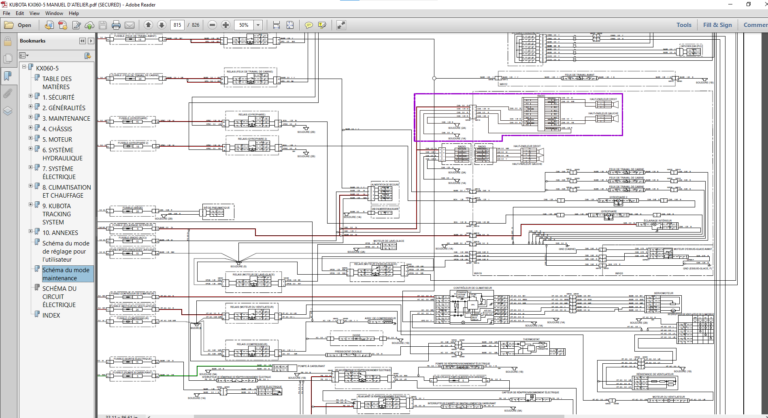Zoom out with the minus button
768x418 pixels.
point(212,25)
